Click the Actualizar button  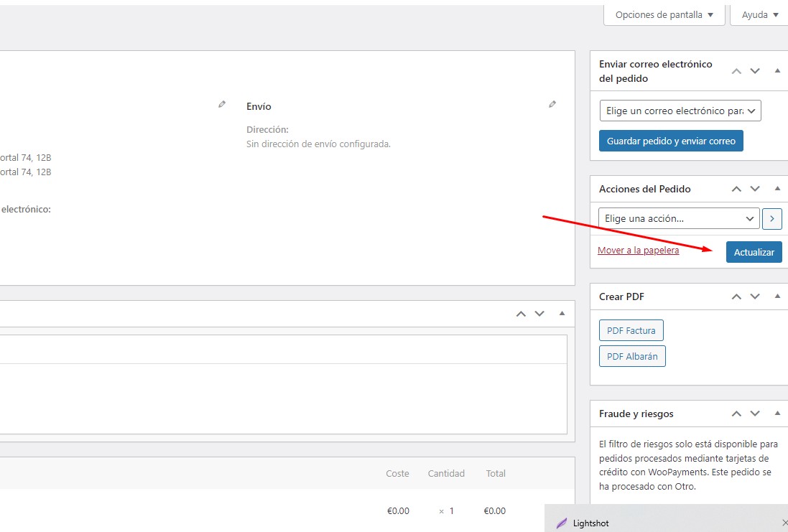pyautogui.click(x=754, y=252)
